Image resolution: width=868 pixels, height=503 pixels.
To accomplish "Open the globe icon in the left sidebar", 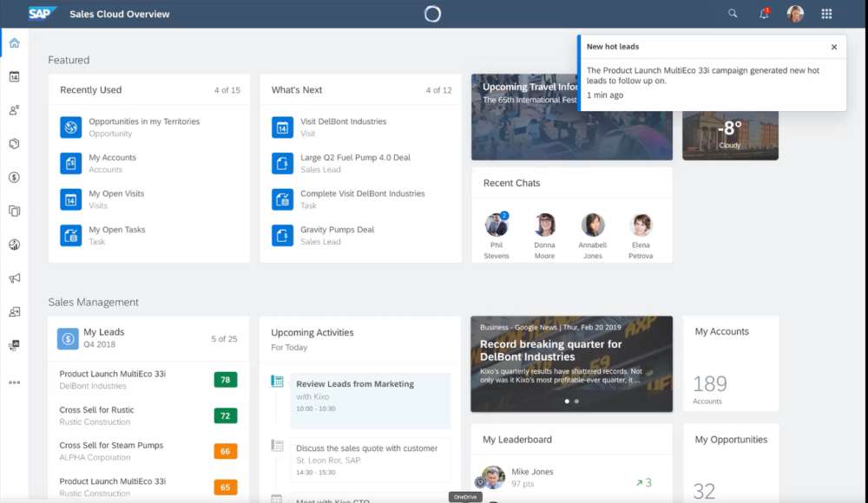I will [15, 245].
